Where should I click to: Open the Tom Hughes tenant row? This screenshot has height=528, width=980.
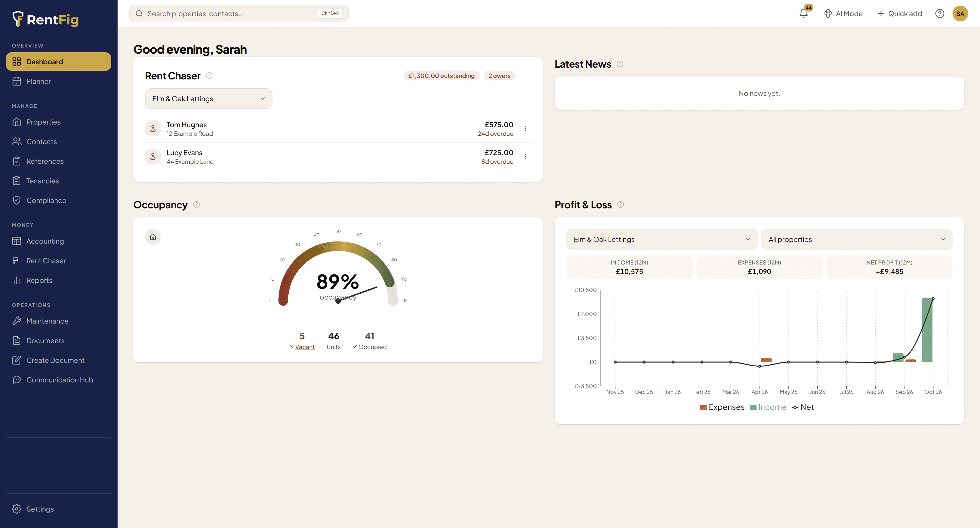(338, 129)
